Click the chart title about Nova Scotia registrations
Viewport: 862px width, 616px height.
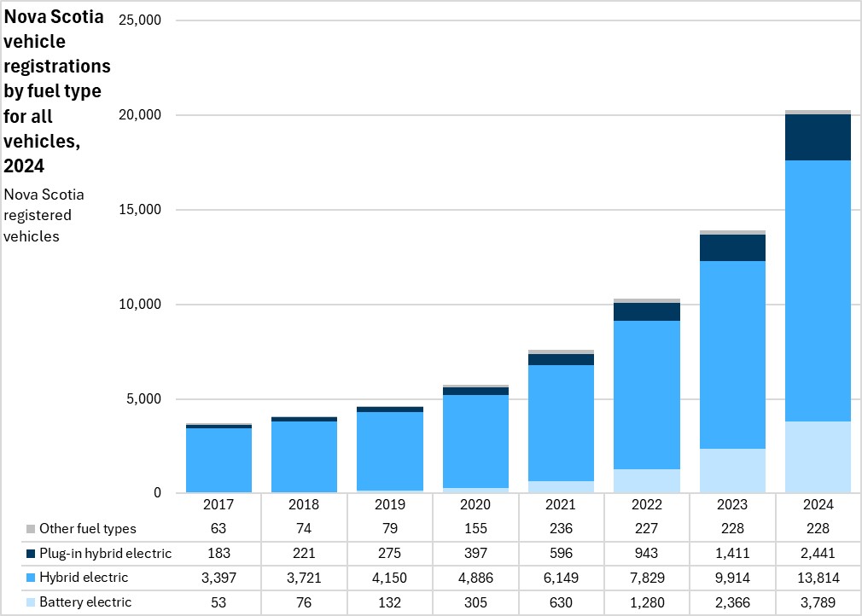tap(57, 91)
